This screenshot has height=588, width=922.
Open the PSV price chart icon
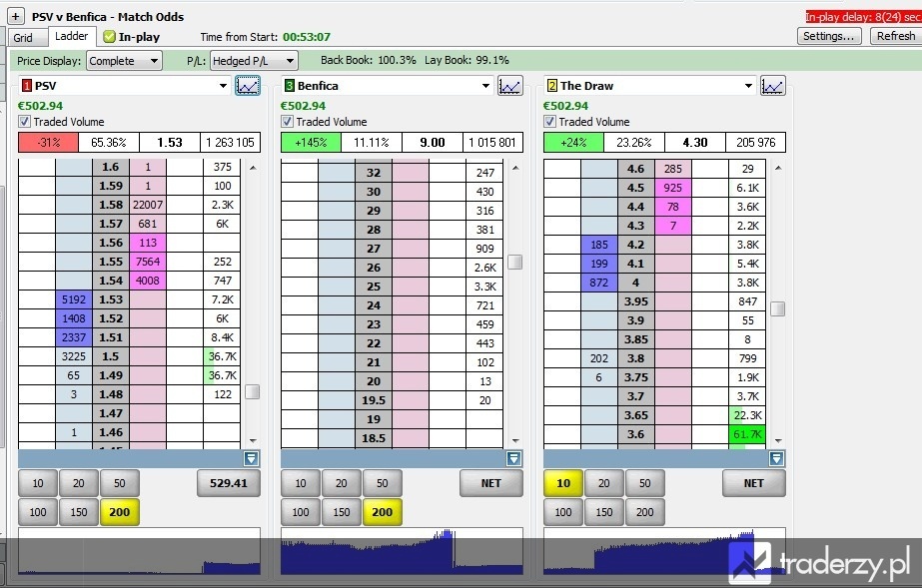point(248,86)
